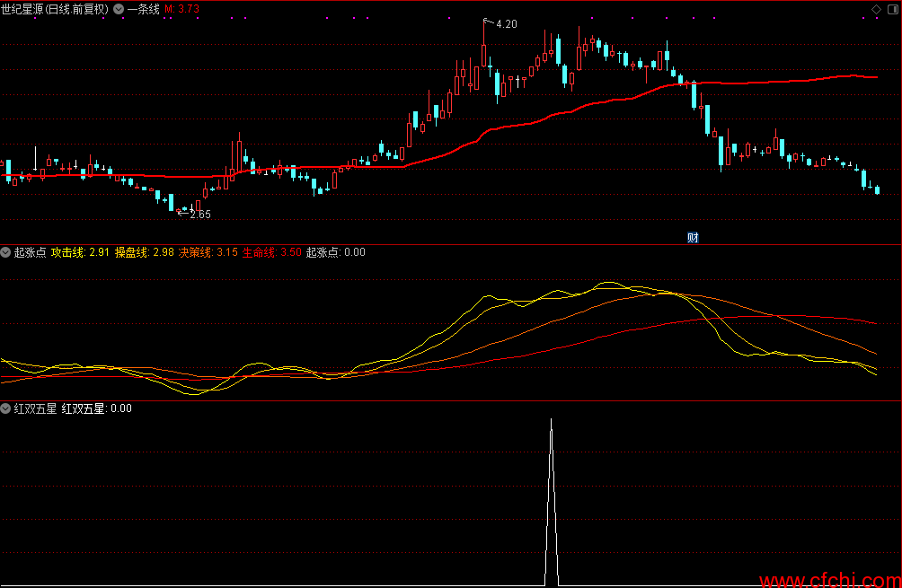
Task: Click the 起涨点: 0.00 legend value
Action: pos(336,252)
